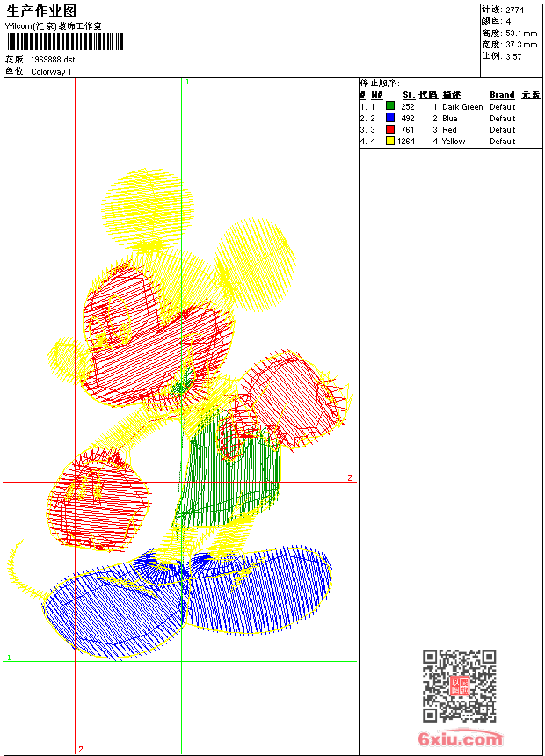Select the 'Yellow' description text
Screen dimensions: 545x756
pos(454,142)
